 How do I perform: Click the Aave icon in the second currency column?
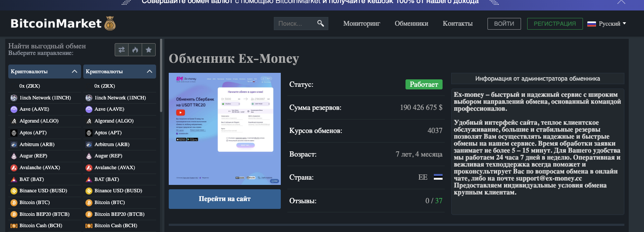pyautogui.click(x=89, y=109)
